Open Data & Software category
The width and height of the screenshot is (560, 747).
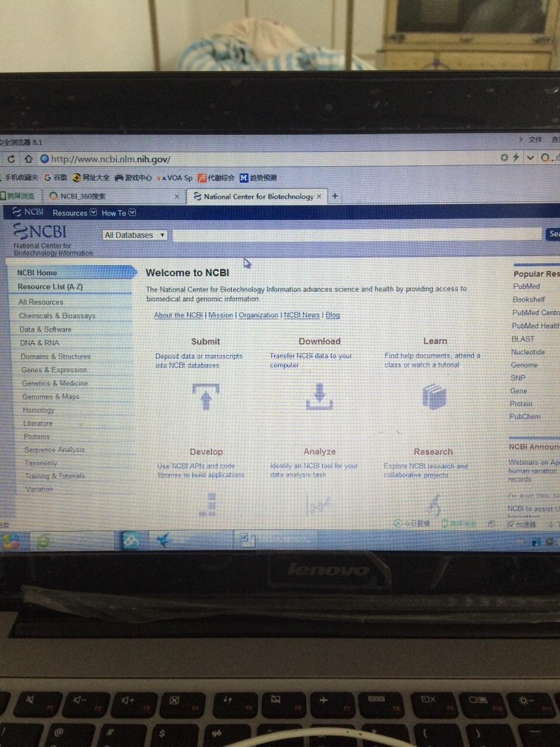45,329
